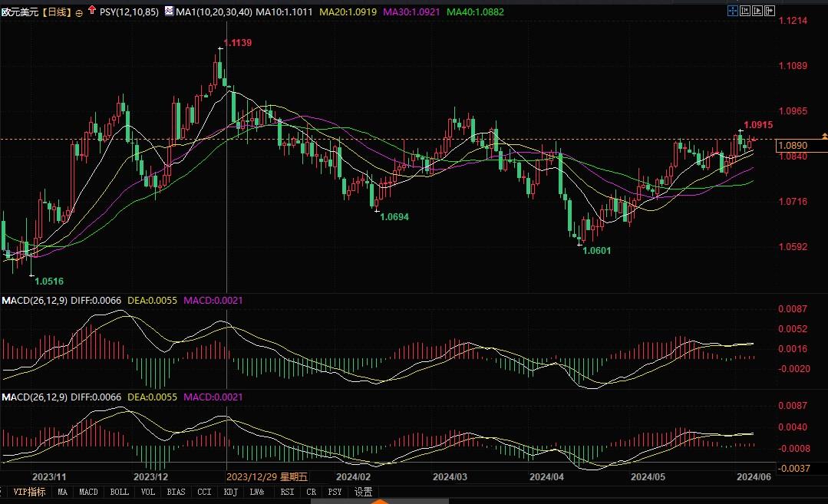This screenshot has height=504, width=828.
Task: Click upper panel MACD:0.0021 value
Action: pyautogui.click(x=213, y=300)
